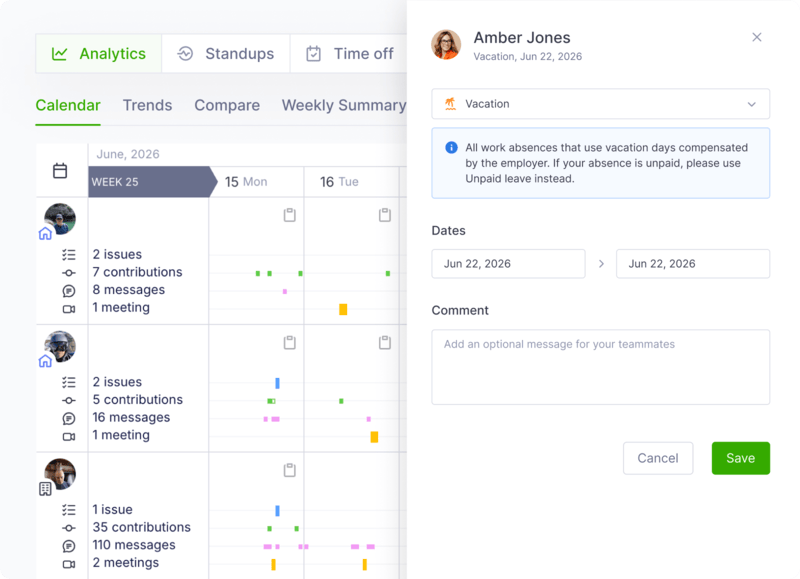This screenshot has width=800, height=579.
Task: Cancel the vacation request
Action: point(658,458)
